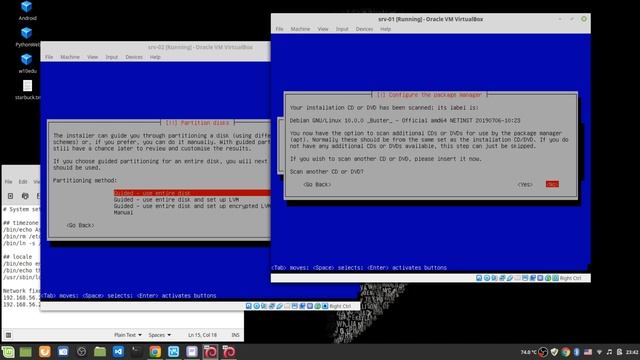Image resolution: width=640 pixels, height=360 pixels.
Task: Open the Files folder in the taskbar
Action: click(x=100, y=352)
